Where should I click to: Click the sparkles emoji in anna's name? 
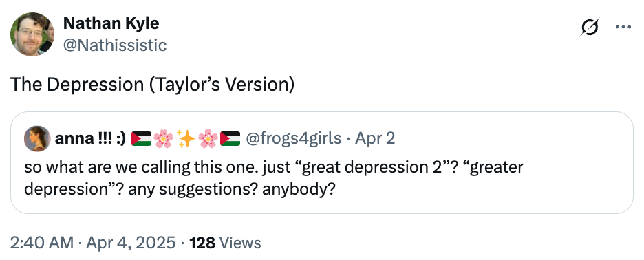[x=186, y=139]
